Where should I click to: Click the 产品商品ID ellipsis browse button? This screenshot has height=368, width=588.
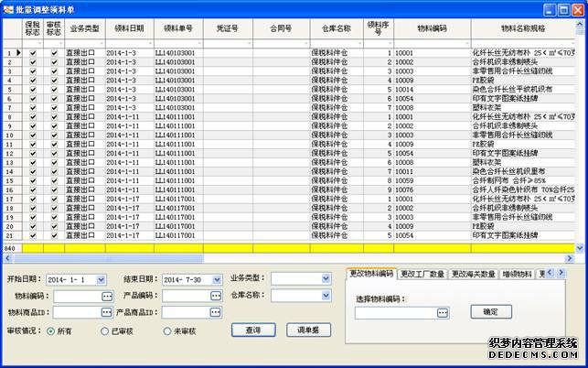coord(216,313)
